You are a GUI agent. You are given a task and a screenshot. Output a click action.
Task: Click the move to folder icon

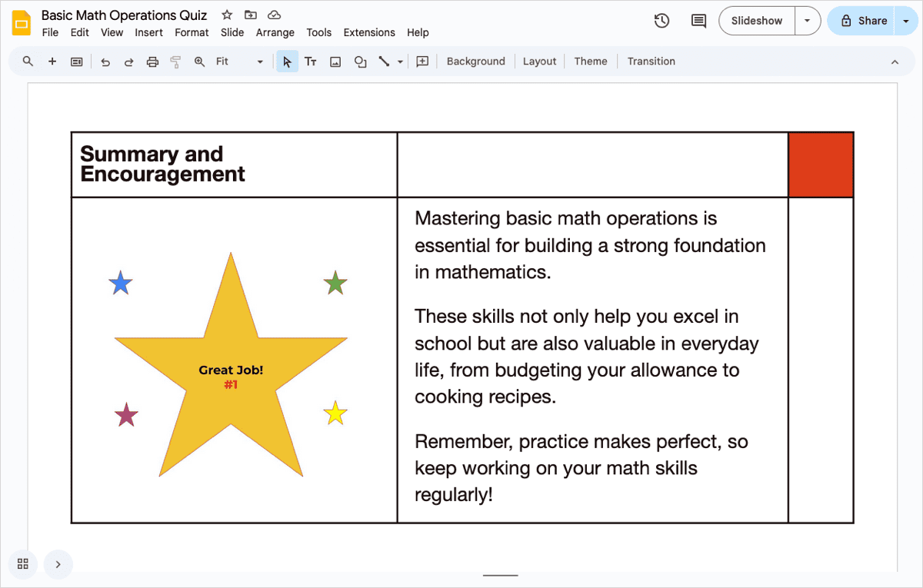point(251,15)
